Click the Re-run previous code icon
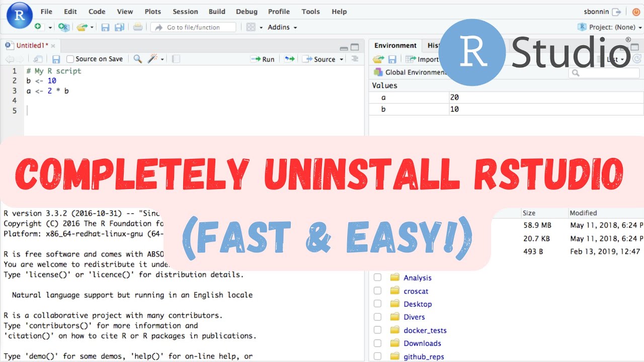644x362 pixels. click(x=289, y=59)
